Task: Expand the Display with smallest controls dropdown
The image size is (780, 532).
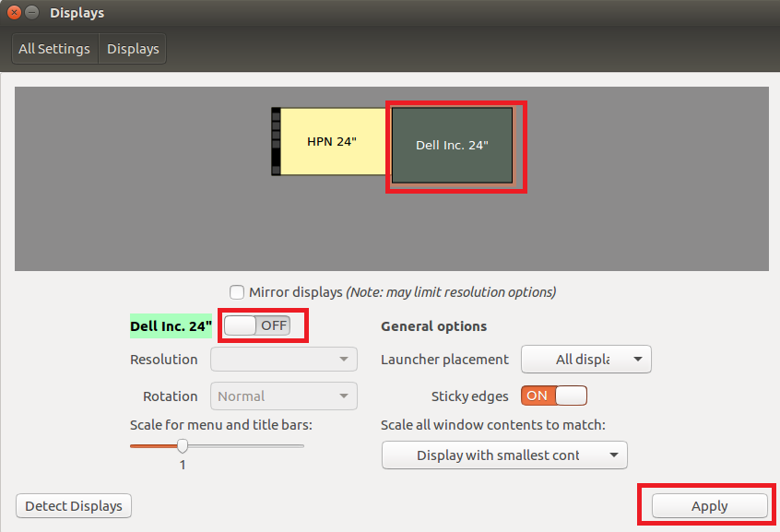Action: coord(504,455)
